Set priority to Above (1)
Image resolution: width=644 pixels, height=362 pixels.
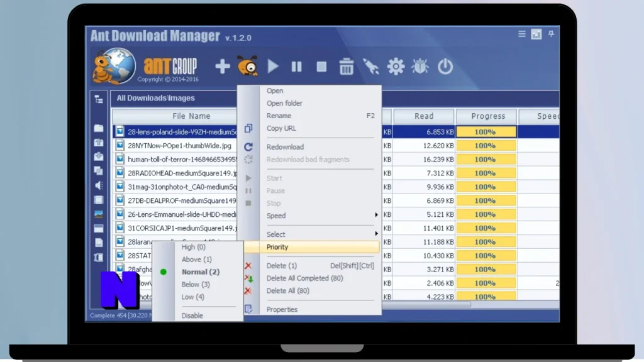[x=197, y=260]
